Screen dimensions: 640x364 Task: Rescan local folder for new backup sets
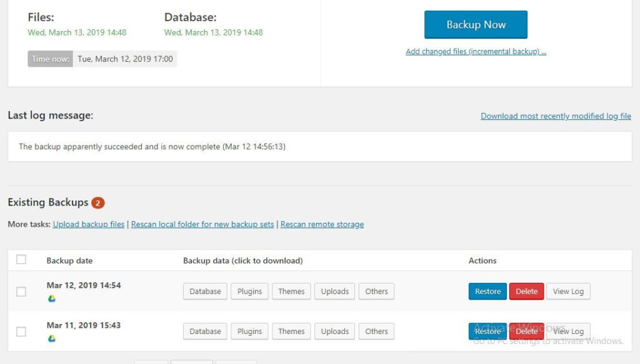click(x=202, y=224)
